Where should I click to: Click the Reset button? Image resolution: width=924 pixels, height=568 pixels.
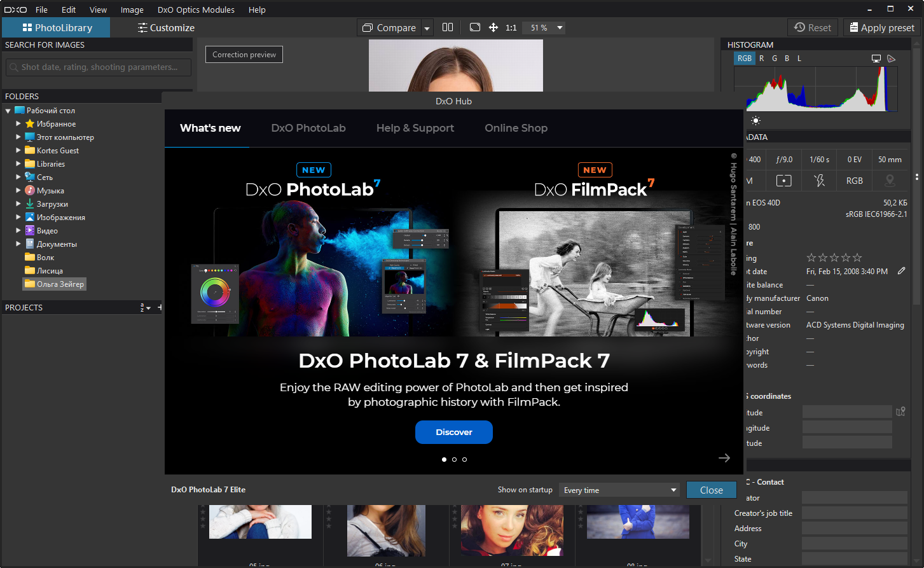click(813, 27)
